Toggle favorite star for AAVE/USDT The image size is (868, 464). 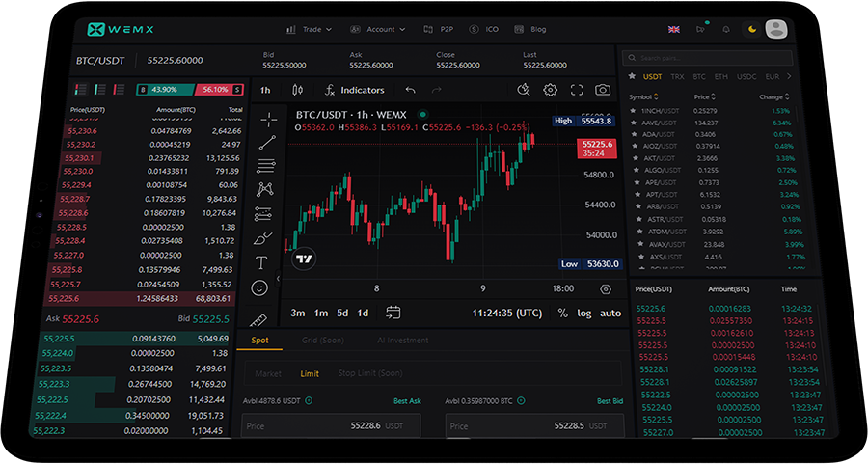[x=634, y=123]
